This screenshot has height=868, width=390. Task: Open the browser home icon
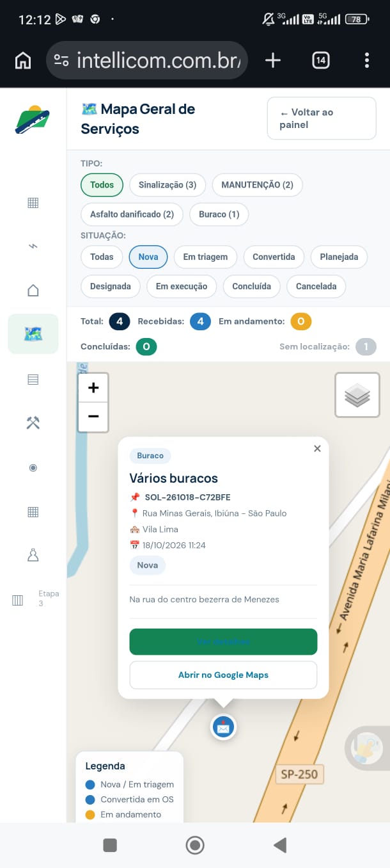click(x=23, y=61)
